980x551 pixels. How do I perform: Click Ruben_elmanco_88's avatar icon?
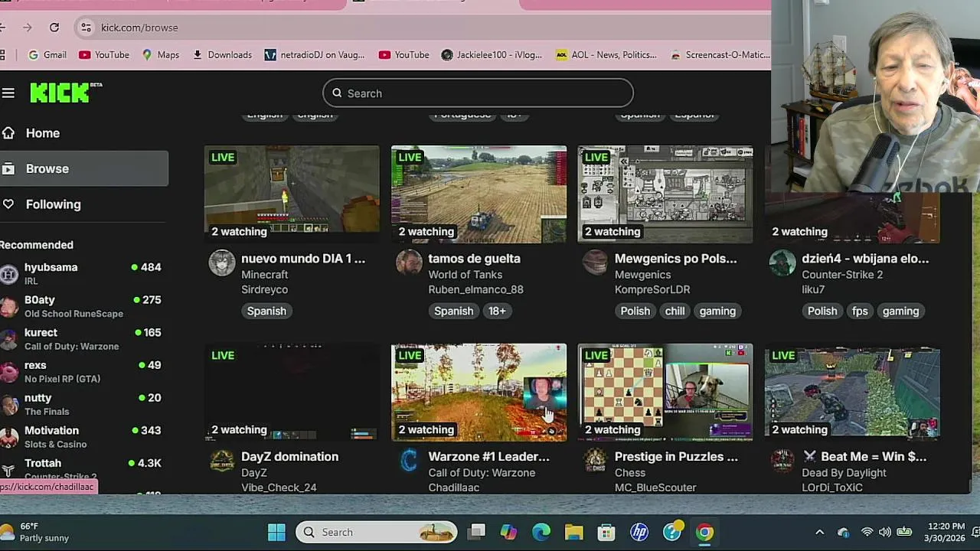(x=409, y=263)
